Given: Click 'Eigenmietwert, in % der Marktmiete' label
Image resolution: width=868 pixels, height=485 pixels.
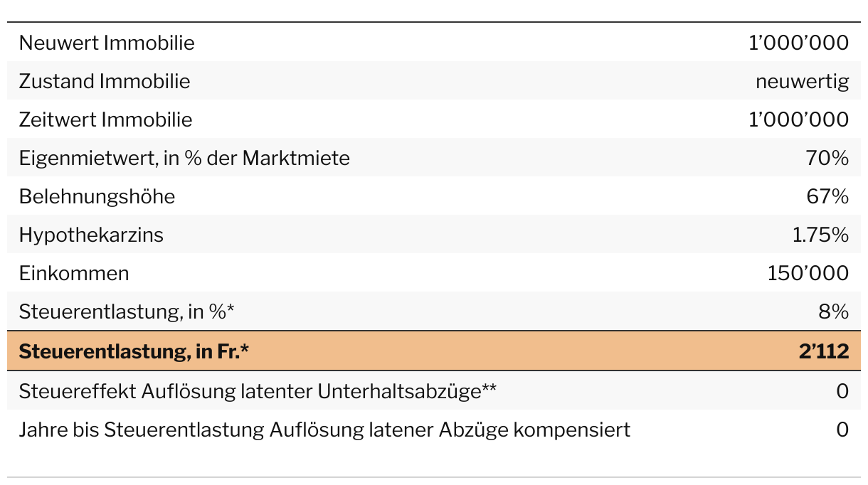Looking at the screenshot, I should pos(184,158).
